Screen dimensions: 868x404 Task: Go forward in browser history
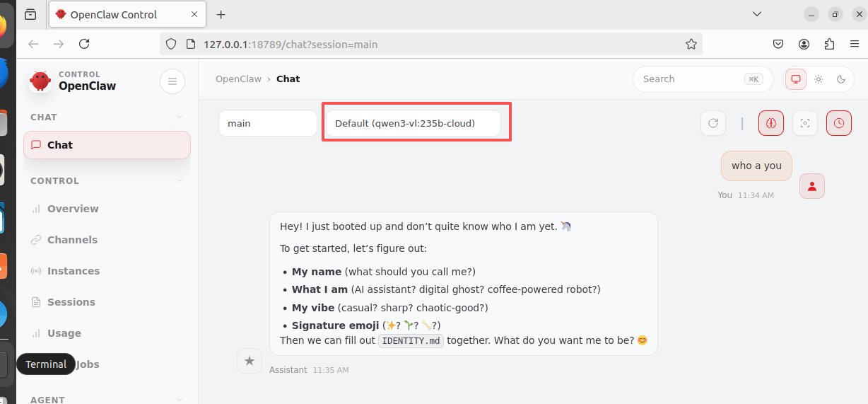point(59,44)
